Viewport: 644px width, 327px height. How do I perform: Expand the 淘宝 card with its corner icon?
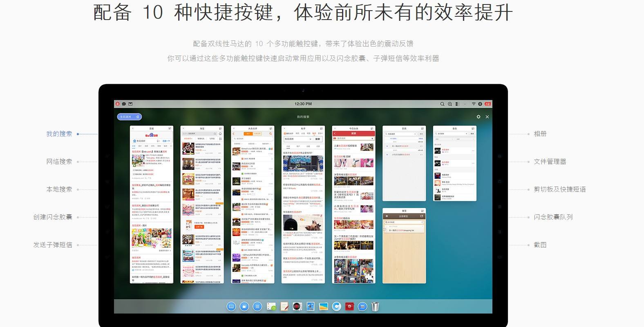tap(221, 128)
